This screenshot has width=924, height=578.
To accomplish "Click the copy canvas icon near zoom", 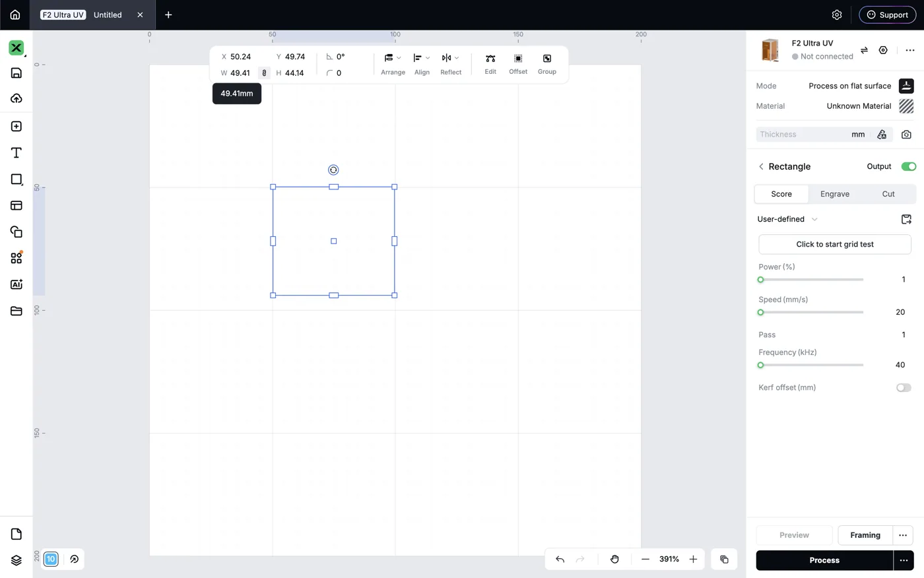I will coord(724,560).
